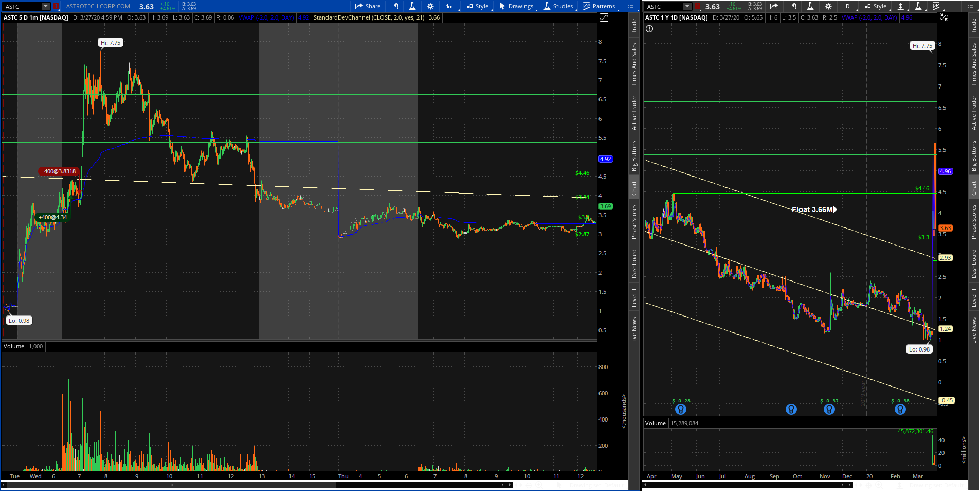Open right chart drawings dollar-line icon
980x491 pixels.
pyautogui.click(x=901, y=6)
